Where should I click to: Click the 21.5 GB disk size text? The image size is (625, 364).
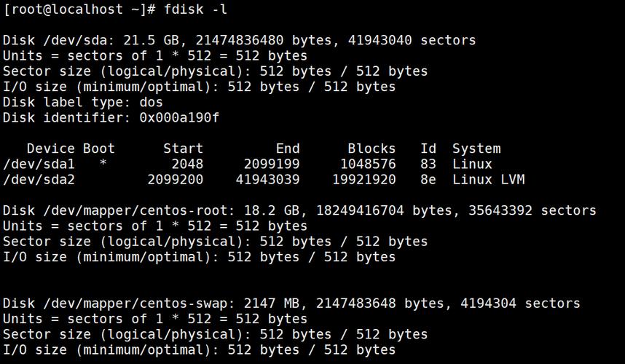tap(140, 40)
